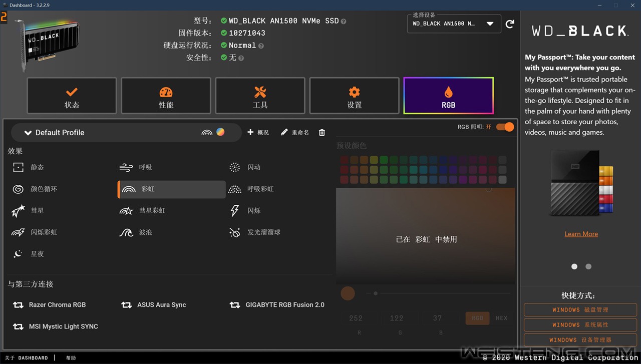Viewport: 641px width, 364px height.
Task: Click the My Passport product image
Action: [581, 183]
